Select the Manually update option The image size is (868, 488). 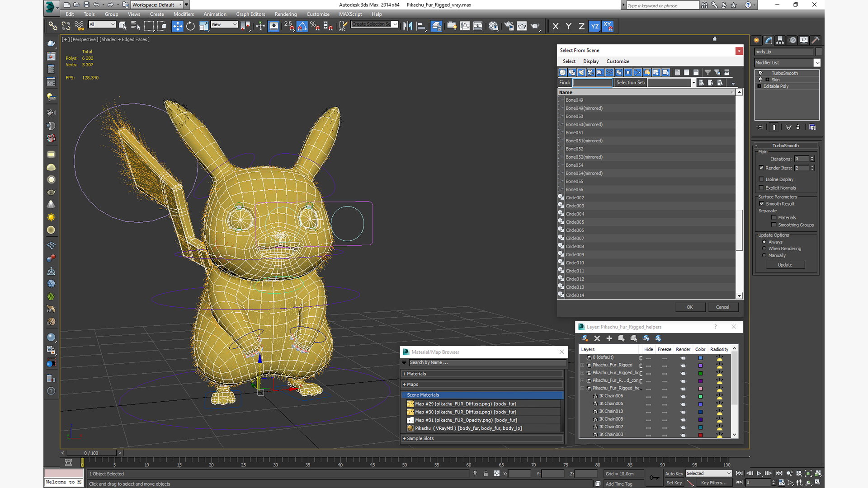[x=764, y=255]
